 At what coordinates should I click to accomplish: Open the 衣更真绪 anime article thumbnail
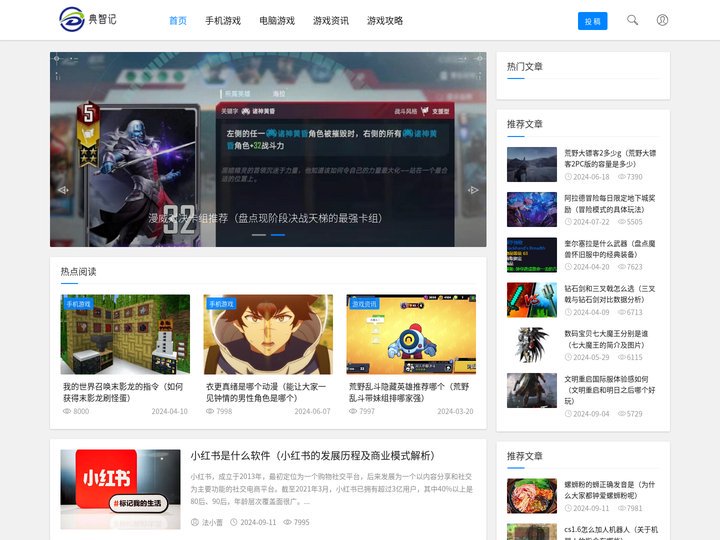(x=268, y=334)
